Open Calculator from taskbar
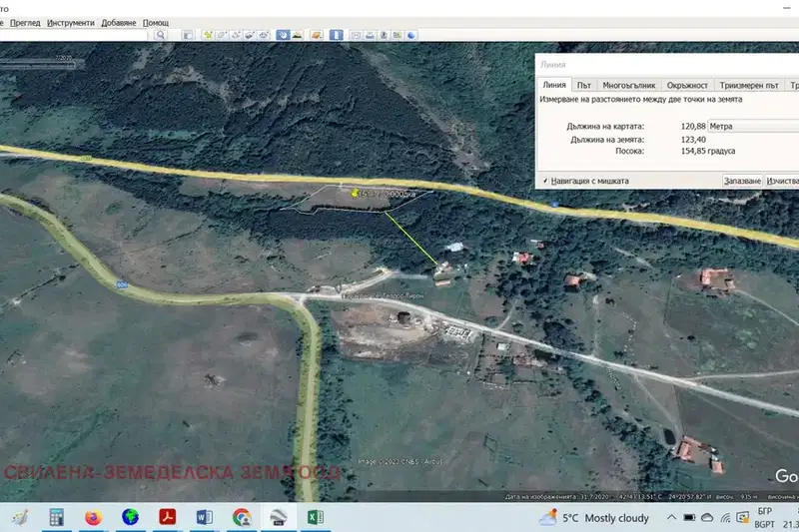Screen dimensions: 799x532 coord(57,517)
